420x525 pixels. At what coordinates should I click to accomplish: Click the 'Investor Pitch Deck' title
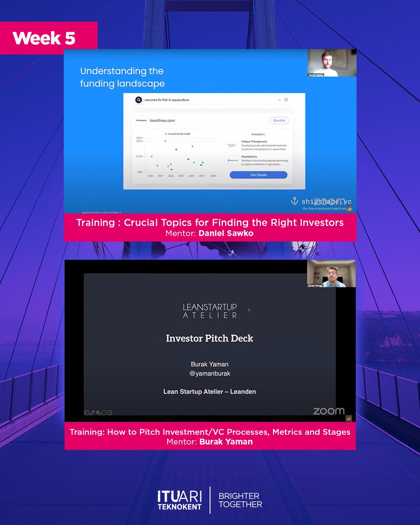point(210,338)
